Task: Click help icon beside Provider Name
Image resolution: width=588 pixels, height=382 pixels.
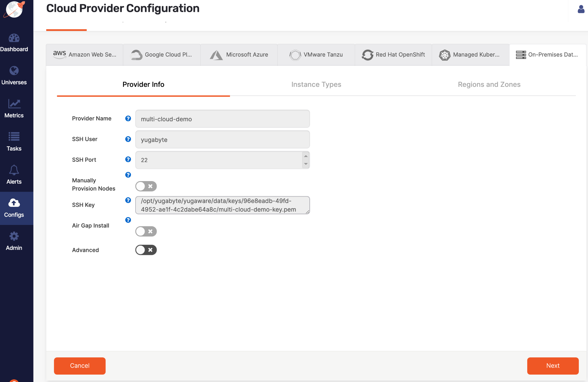Action: [128, 118]
